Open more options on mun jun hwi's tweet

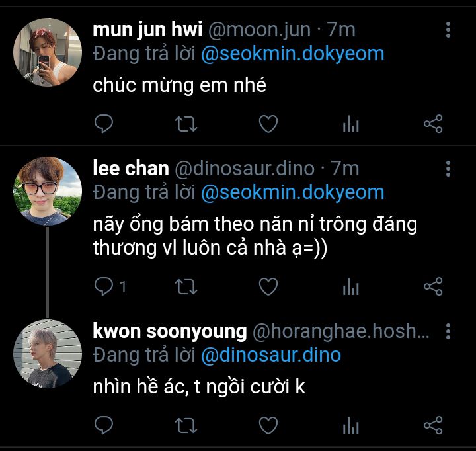448,30
